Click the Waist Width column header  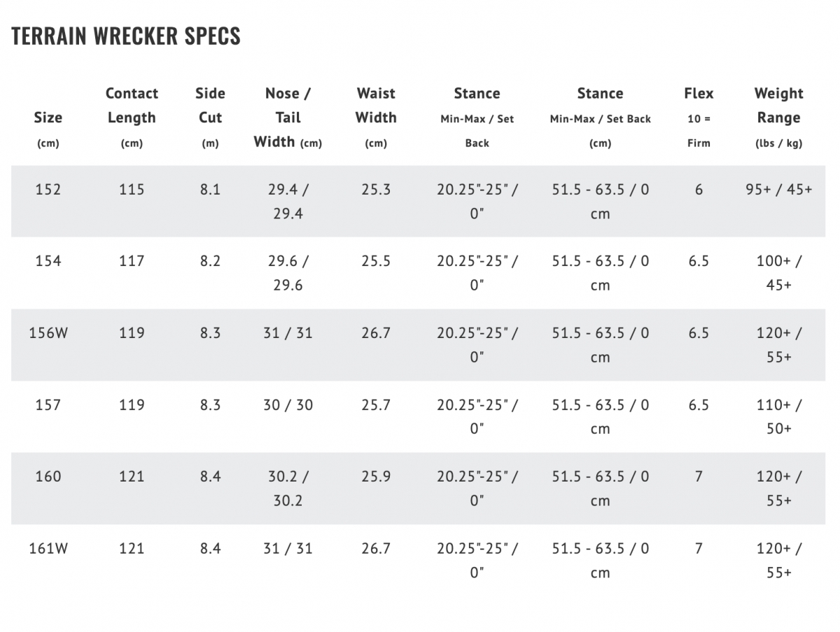(376, 118)
